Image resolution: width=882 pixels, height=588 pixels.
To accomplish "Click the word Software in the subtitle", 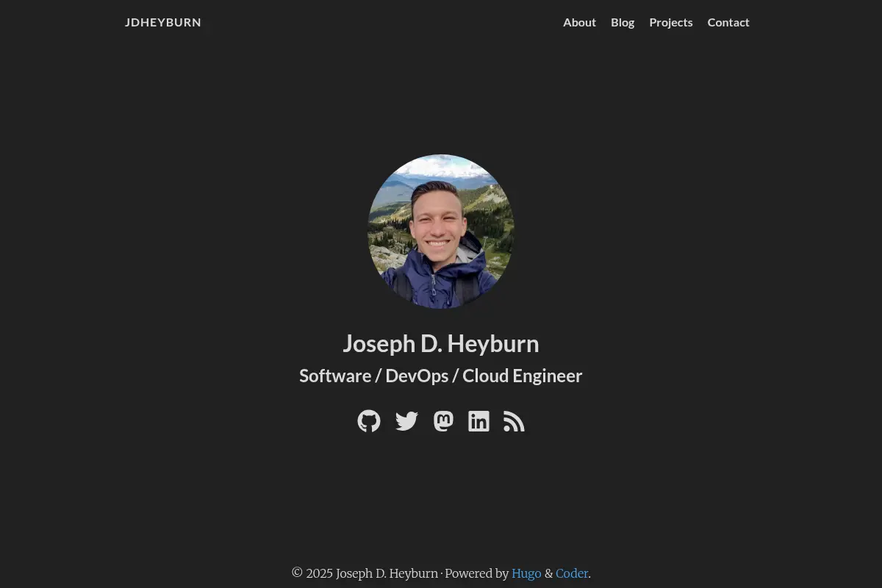I will tap(335, 376).
